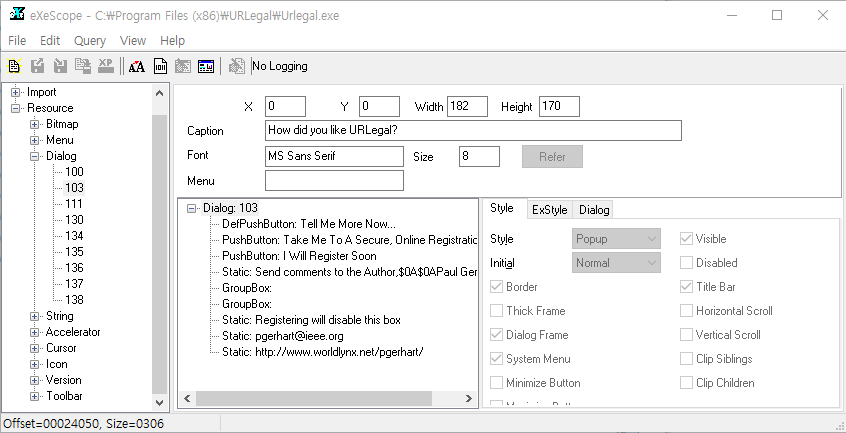Click the greyed logging document icon
The image size is (846, 433).
click(236, 66)
